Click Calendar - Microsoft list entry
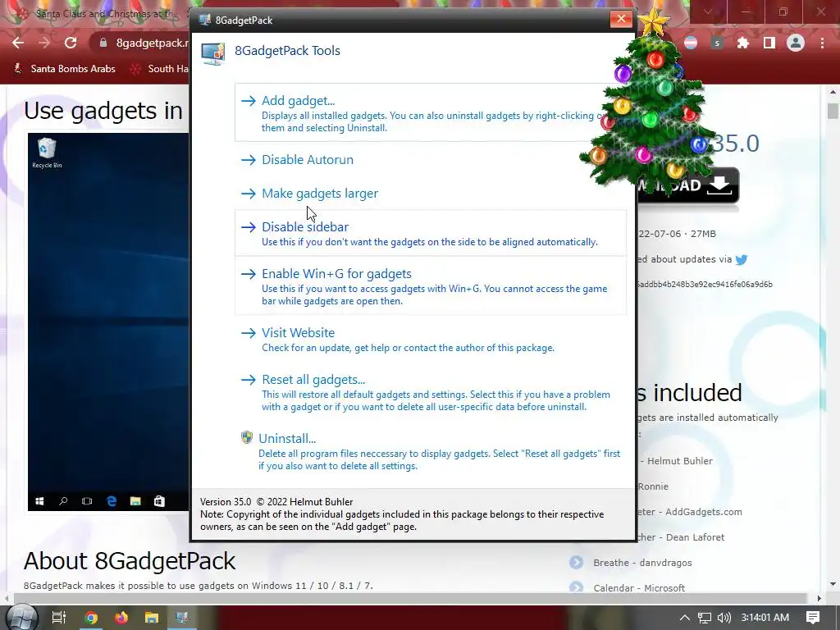This screenshot has width=840, height=630. pyautogui.click(x=638, y=588)
